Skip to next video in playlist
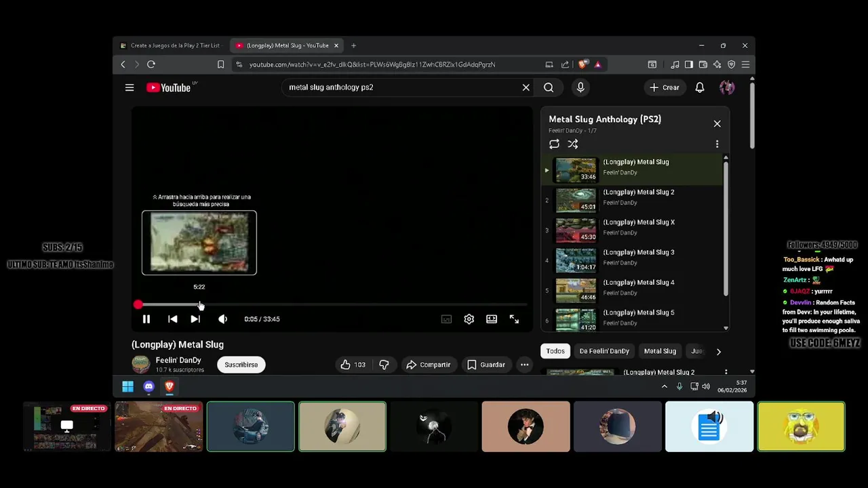The width and height of the screenshot is (868, 488). (x=195, y=319)
